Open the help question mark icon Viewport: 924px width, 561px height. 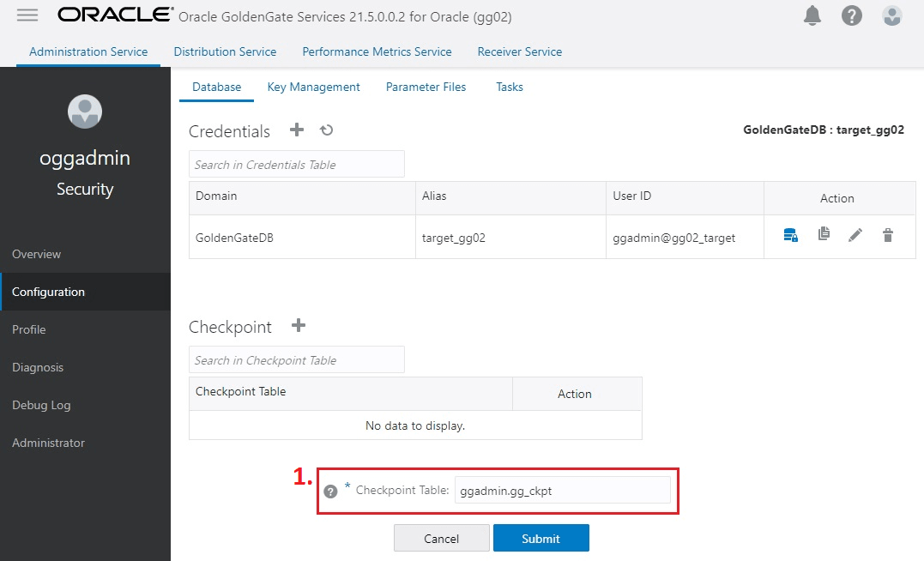coord(851,15)
